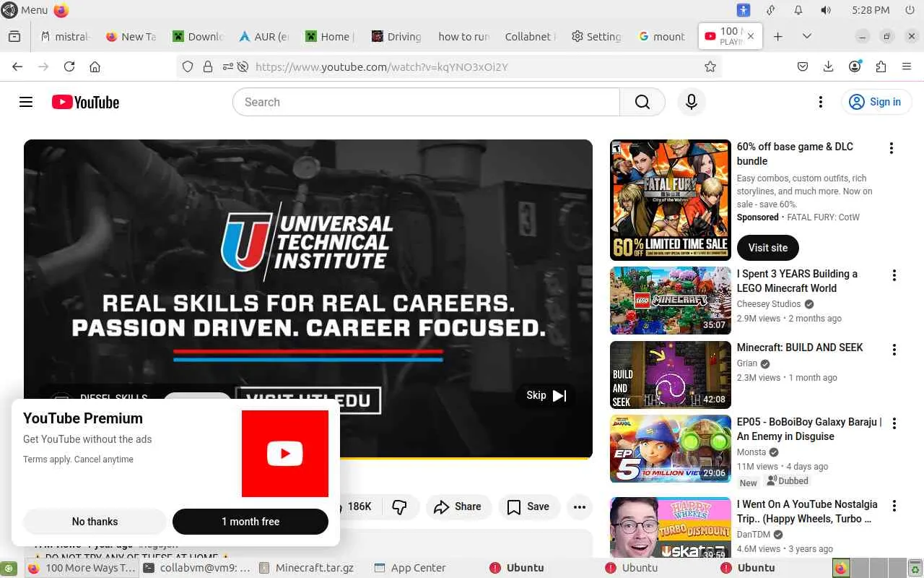Go to the Firefox home page icon
This screenshot has width=924, height=578.
coord(95,66)
